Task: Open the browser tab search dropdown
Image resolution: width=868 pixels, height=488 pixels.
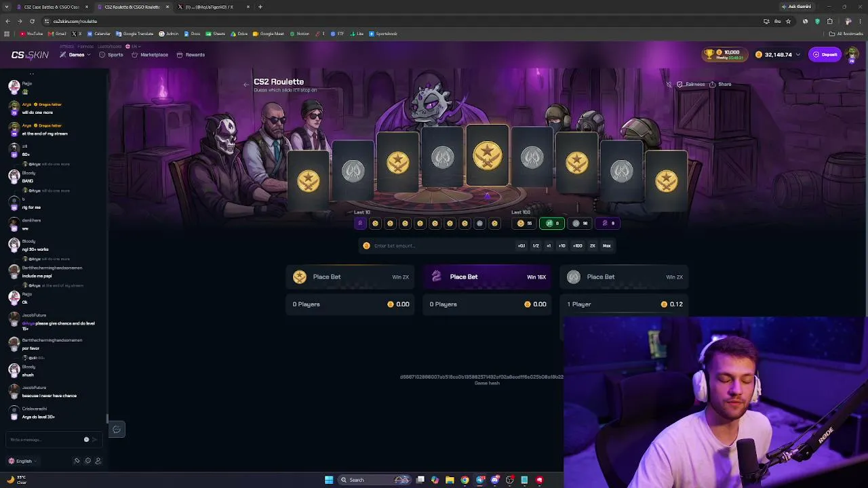Action: click(7, 7)
